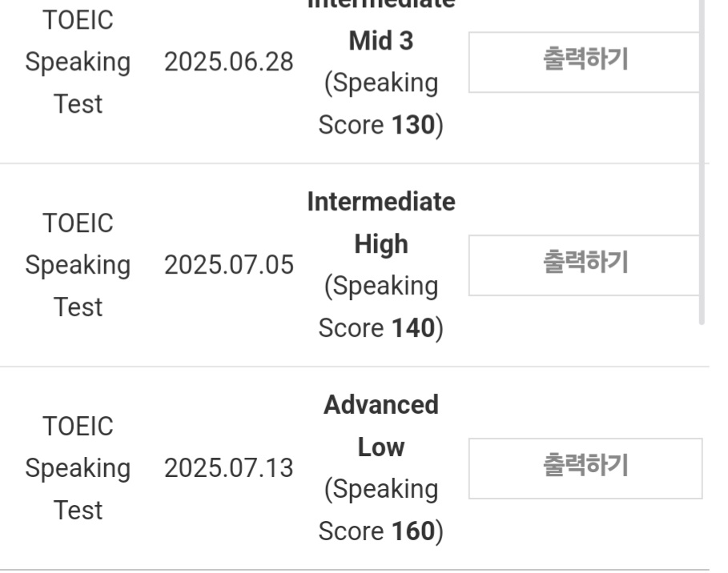728x573 pixels.
Task: Click the Low grade word
Action: 381,447
